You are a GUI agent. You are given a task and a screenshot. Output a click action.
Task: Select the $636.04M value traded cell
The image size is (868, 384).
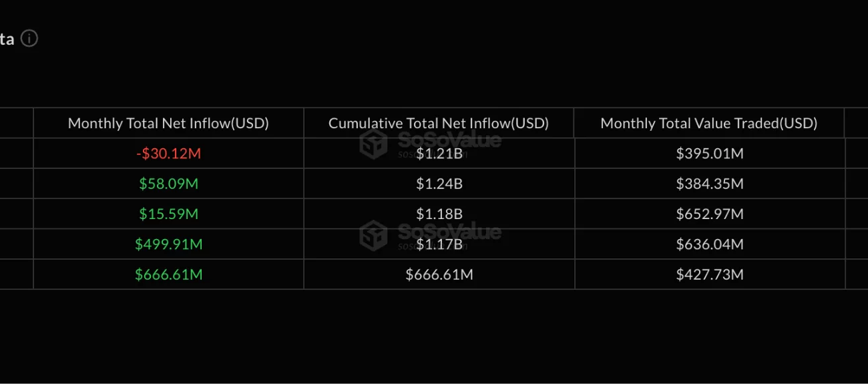point(709,244)
